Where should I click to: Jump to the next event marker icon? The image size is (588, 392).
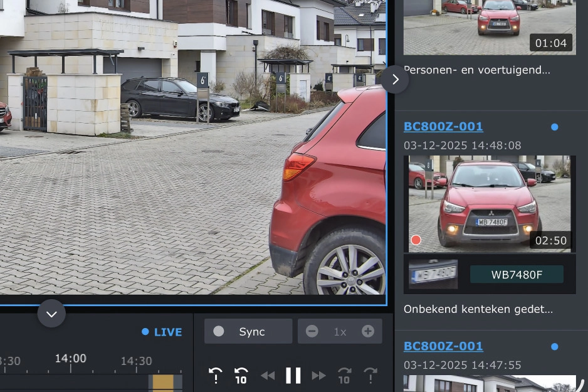click(x=370, y=374)
